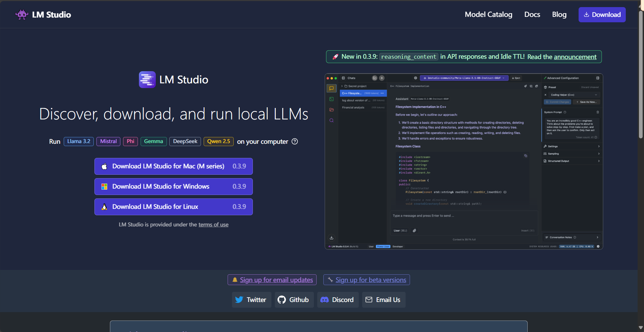The height and width of the screenshot is (332, 644).
Task: Click the Twitter bird icon
Action: [x=239, y=300]
